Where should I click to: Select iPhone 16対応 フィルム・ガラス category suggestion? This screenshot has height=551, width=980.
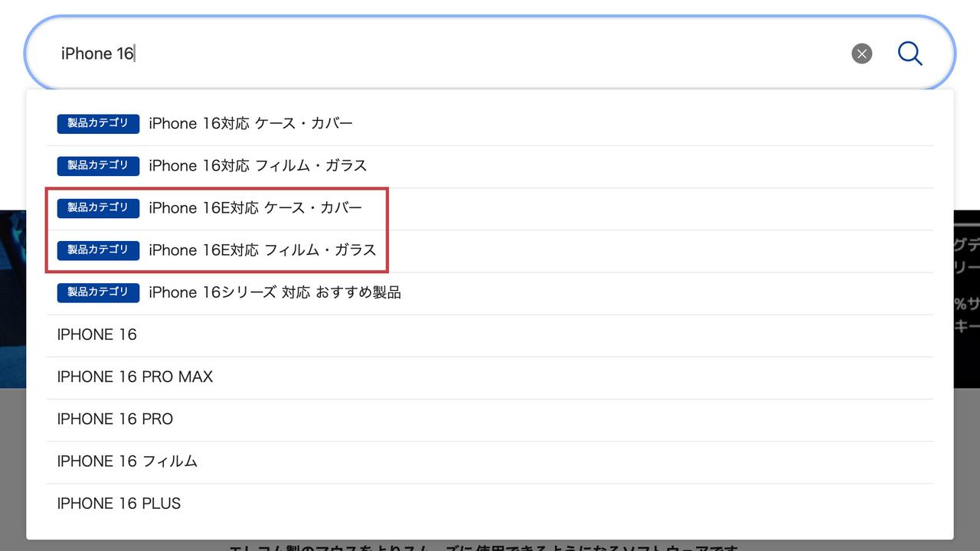point(490,166)
